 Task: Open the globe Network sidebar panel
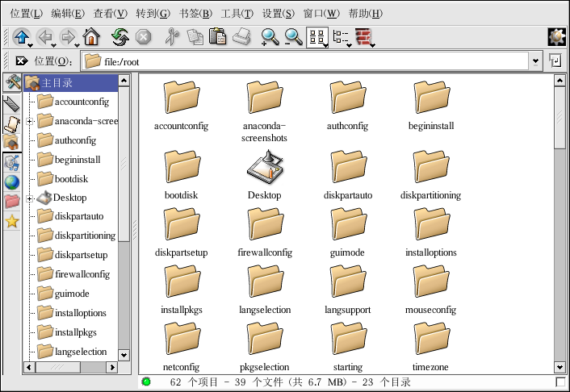(x=12, y=182)
